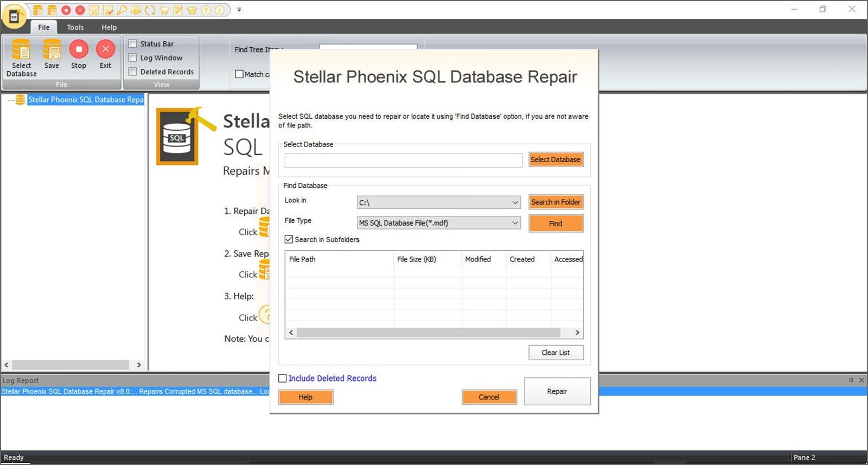
Task: Check Include Deleted Records checkbox
Action: pyautogui.click(x=282, y=378)
